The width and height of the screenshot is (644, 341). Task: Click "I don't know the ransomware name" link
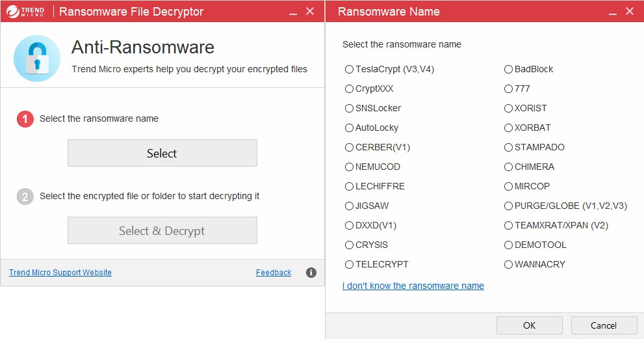(x=413, y=286)
